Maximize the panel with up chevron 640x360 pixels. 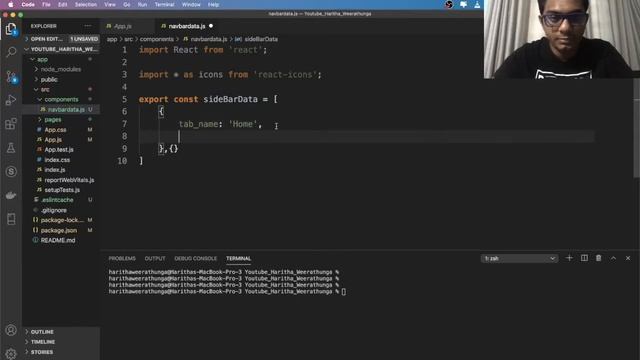(613, 258)
